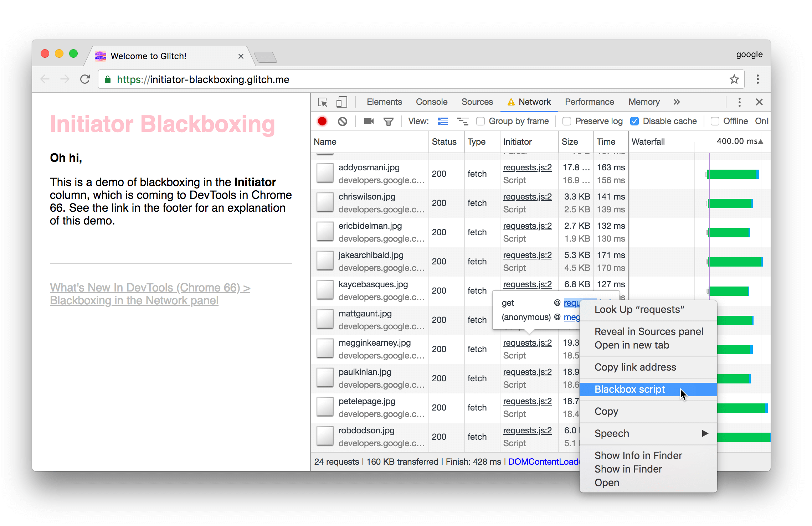812x526 pixels.
Task: Click the network filter funnel icon
Action: 388,122
